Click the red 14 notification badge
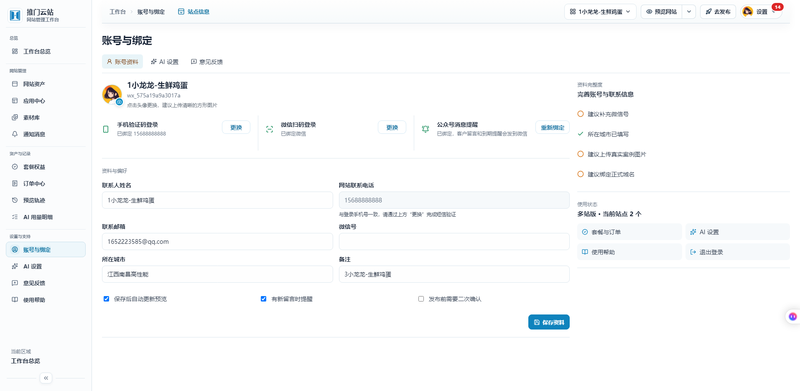 click(778, 7)
